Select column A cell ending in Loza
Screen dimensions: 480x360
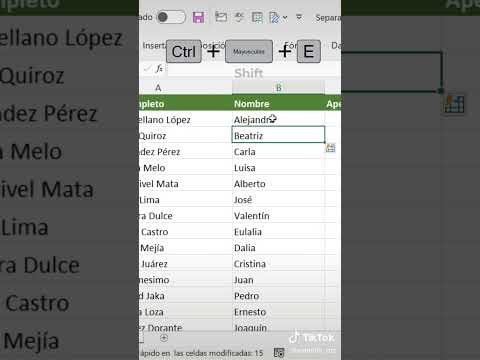pyautogui.click(x=185, y=311)
